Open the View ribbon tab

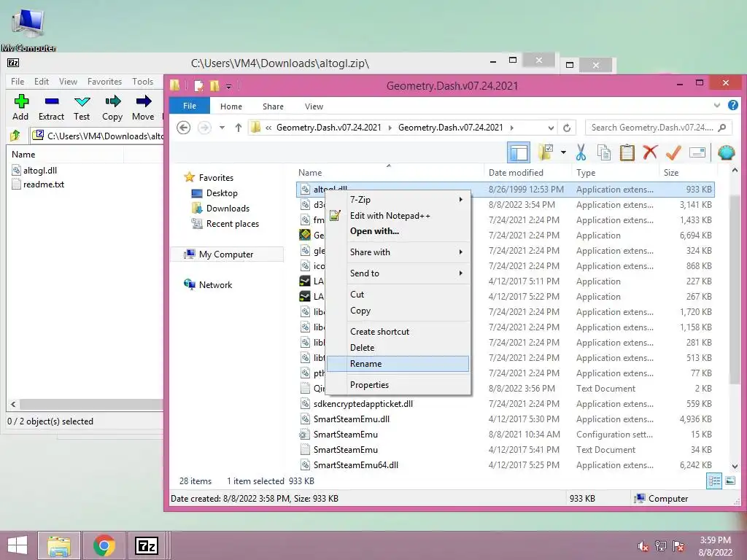pos(314,106)
